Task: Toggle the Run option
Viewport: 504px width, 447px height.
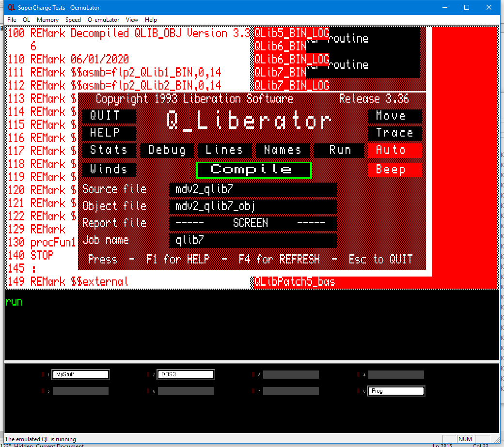Action: click(x=340, y=150)
